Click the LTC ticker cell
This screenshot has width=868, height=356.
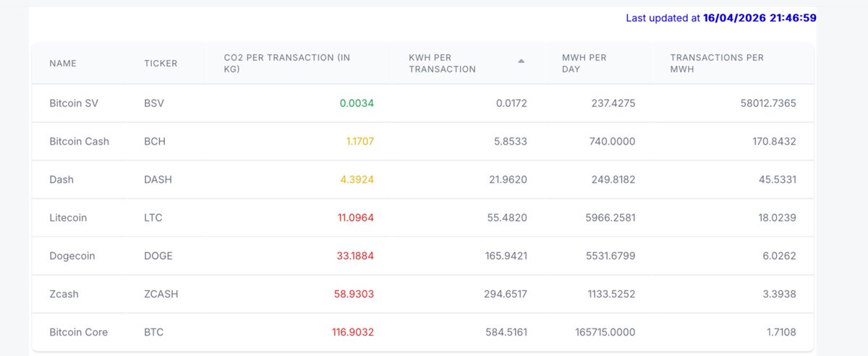pyautogui.click(x=153, y=218)
